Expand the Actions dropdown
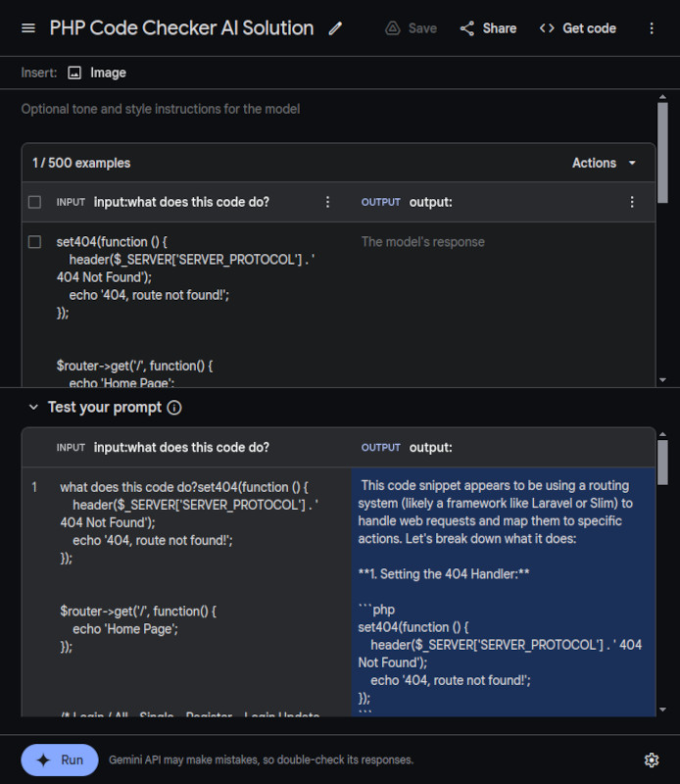 pyautogui.click(x=605, y=163)
